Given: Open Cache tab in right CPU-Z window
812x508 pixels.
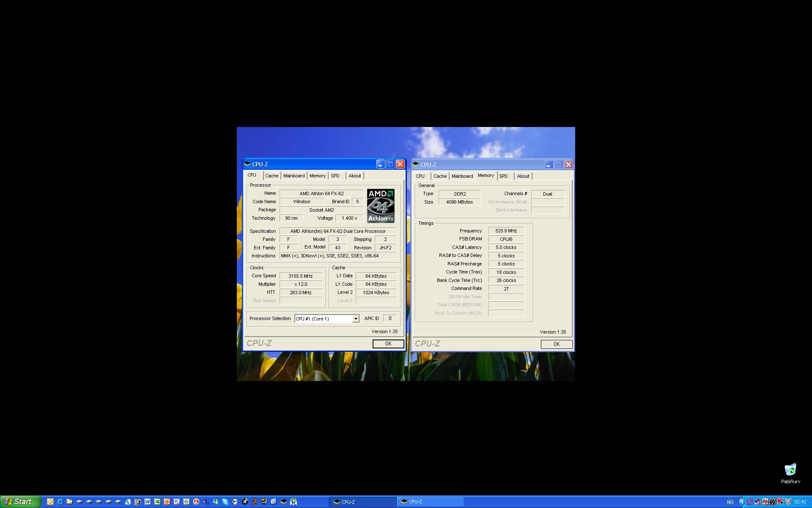Looking at the screenshot, I should click(x=440, y=176).
